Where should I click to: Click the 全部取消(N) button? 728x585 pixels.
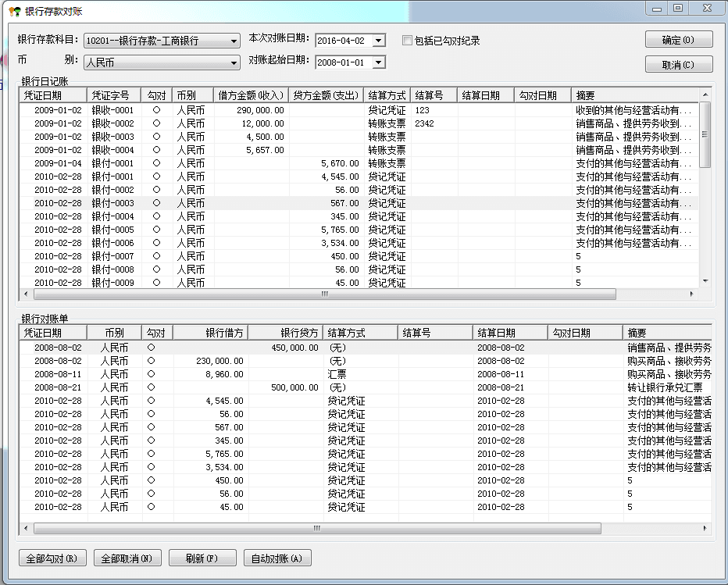click(127, 558)
